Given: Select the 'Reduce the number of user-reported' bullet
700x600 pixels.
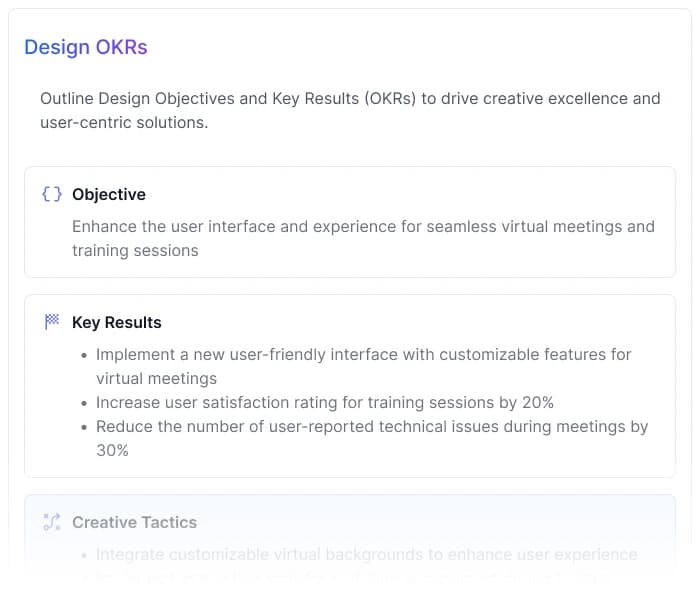Looking at the screenshot, I should [x=372, y=438].
